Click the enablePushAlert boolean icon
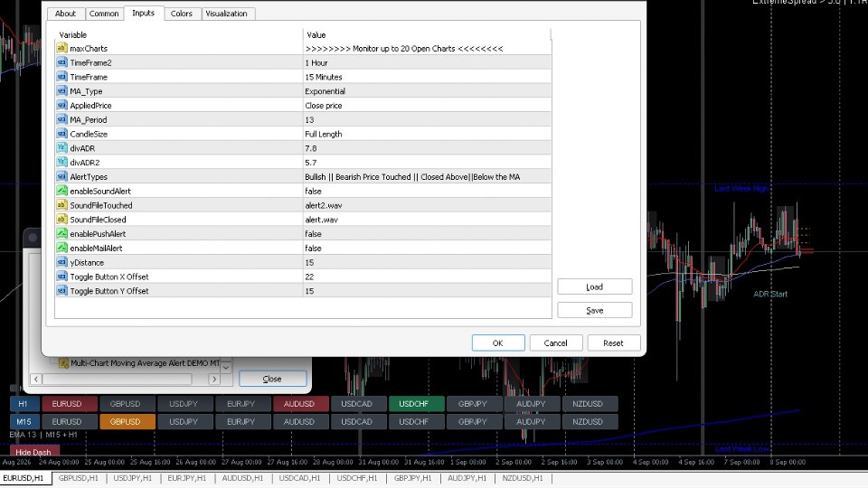Image resolution: width=868 pixels, height=488 pixels. (61, 233)
